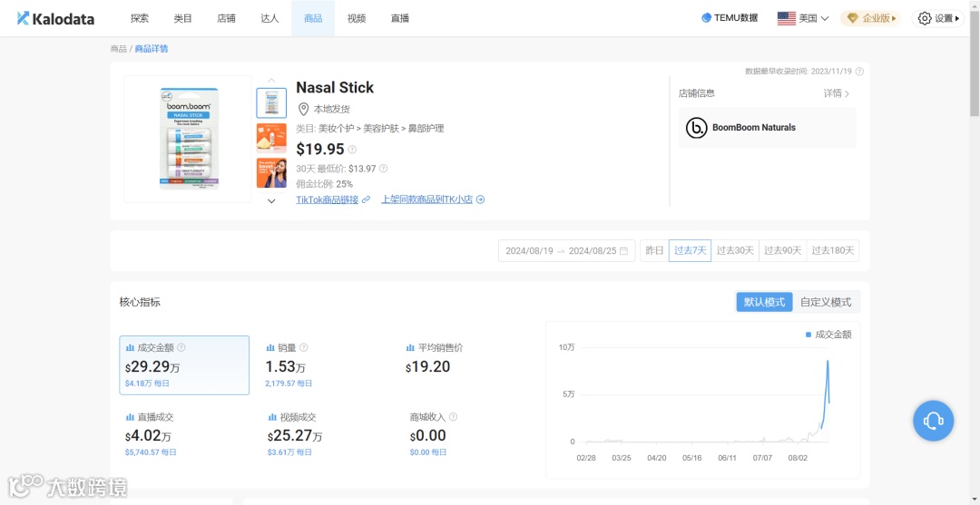Open calendar icon in date range
This screenshot has width=980, height=505.
623,251
